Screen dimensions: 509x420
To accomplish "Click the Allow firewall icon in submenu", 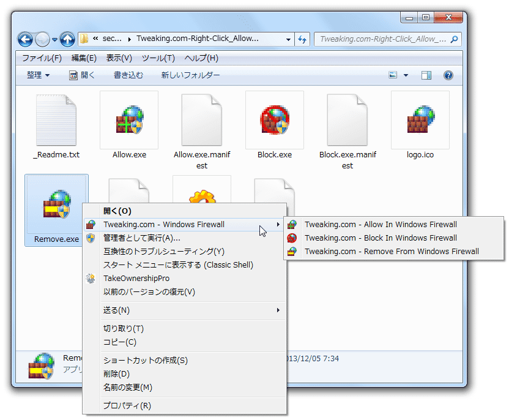I will coord(292,225).
